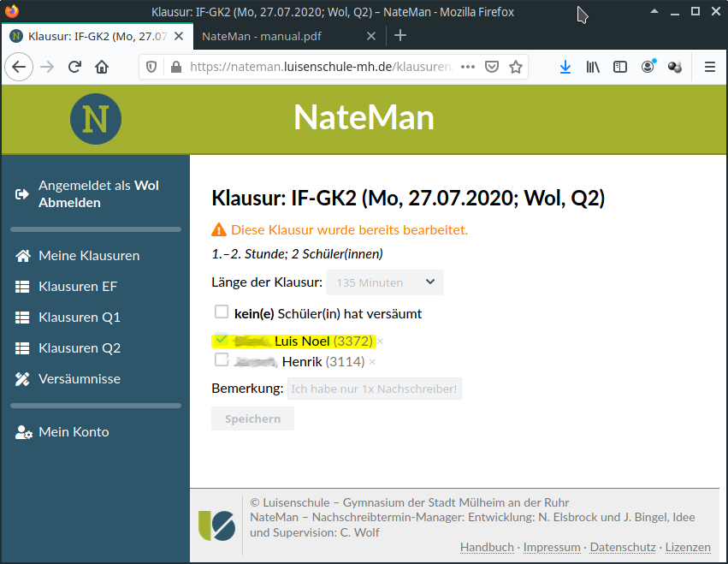
Task: Open the Firefox library icon
Action: coord(593,67)
